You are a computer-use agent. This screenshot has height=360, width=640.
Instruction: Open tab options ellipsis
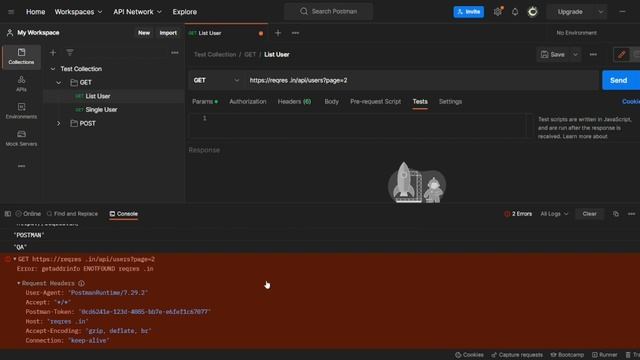[295, 33]
